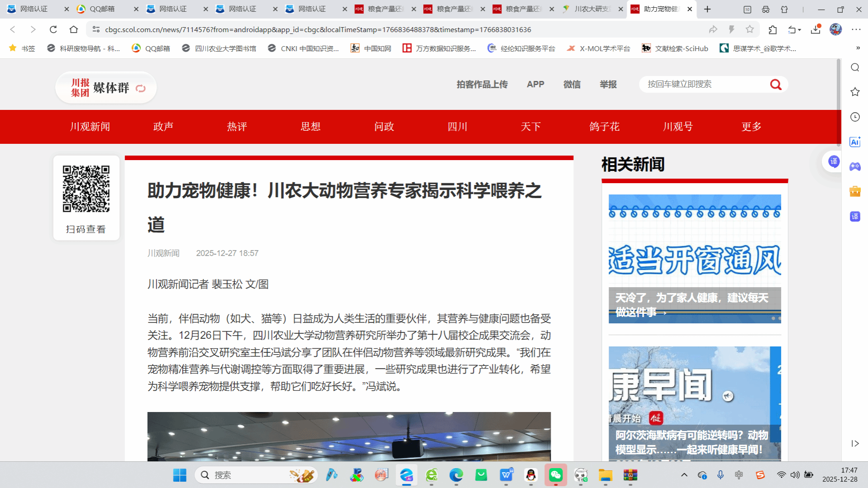Click the 拍客作品上传 link
Screen dimensions: 868x488
coord(482,85)
